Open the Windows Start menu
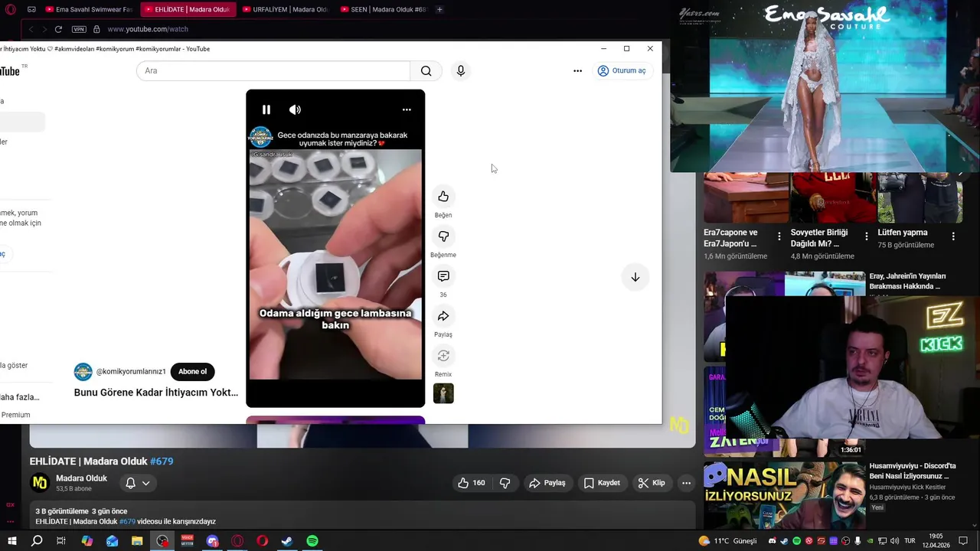The width and height of the screenshot is (980, 551). [x=11, y=541]
